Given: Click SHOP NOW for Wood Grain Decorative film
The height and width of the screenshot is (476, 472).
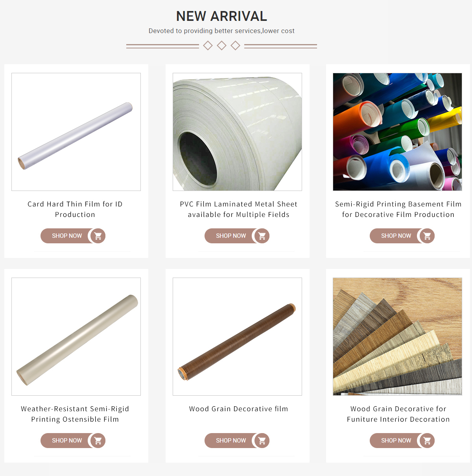Looking at the screenshot, I should (x=231, y=441).
